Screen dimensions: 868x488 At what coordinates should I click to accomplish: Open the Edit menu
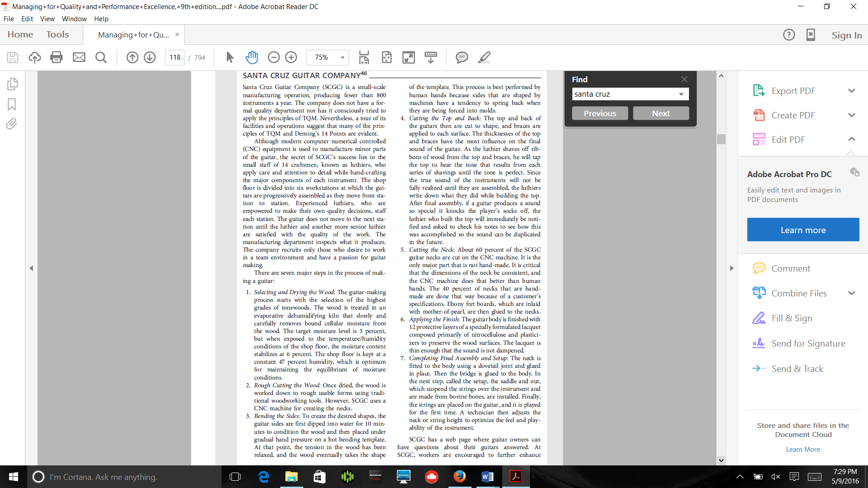point(27,19)
